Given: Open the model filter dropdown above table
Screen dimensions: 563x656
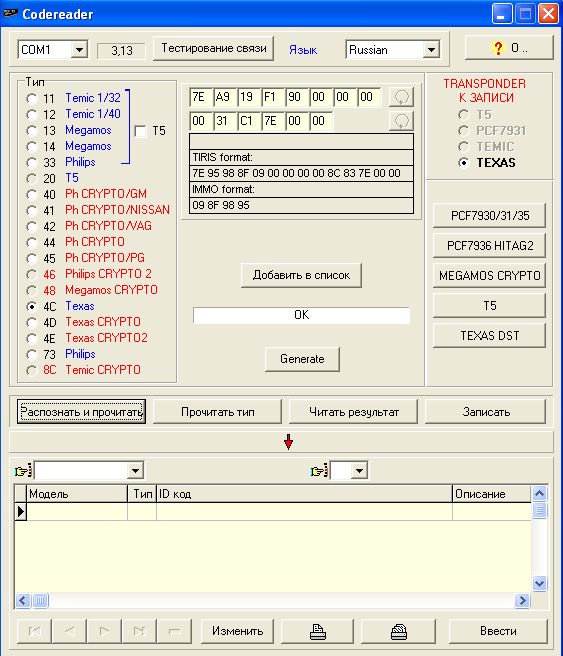Looking at the screenshot, I should (x=135, y=471).
